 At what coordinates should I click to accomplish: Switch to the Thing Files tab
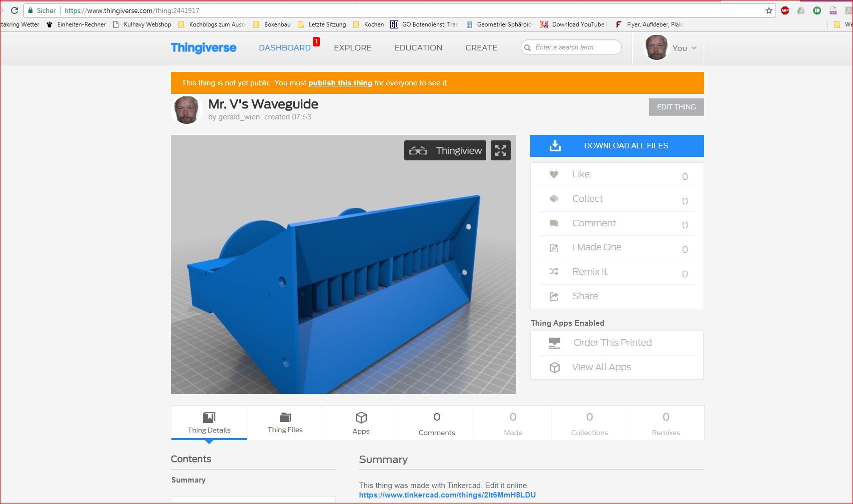[285, 423]
